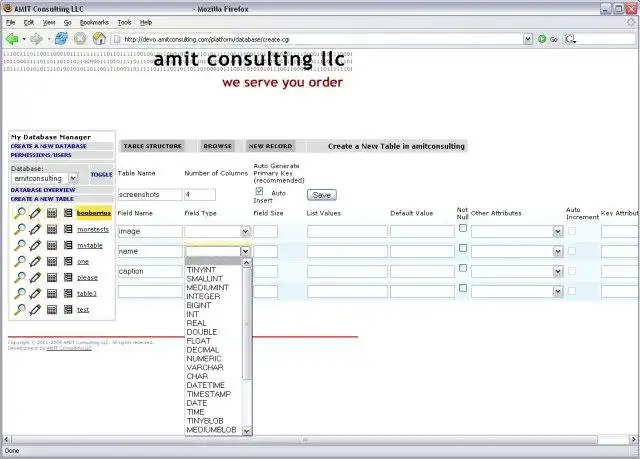Check Not Null for the caption field

463,268
